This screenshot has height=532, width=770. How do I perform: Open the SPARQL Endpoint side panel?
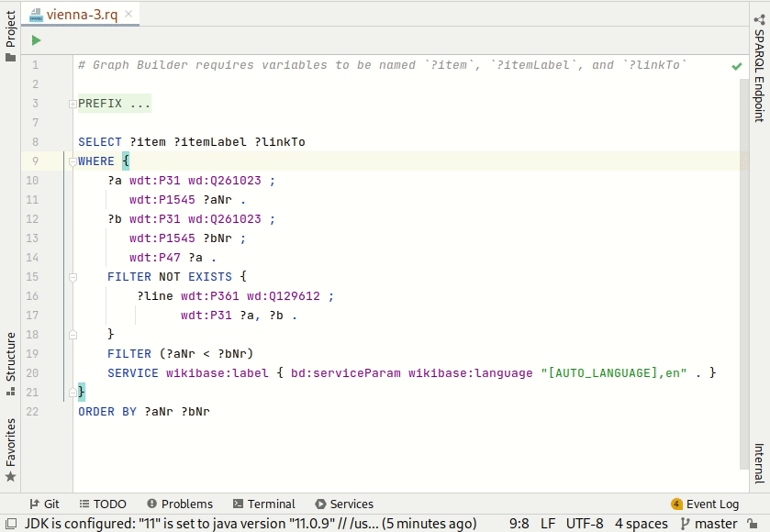point(759,68)
